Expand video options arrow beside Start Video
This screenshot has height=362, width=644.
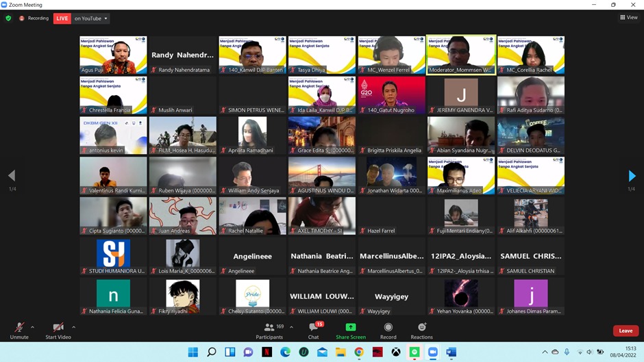[x=73, y=327]
